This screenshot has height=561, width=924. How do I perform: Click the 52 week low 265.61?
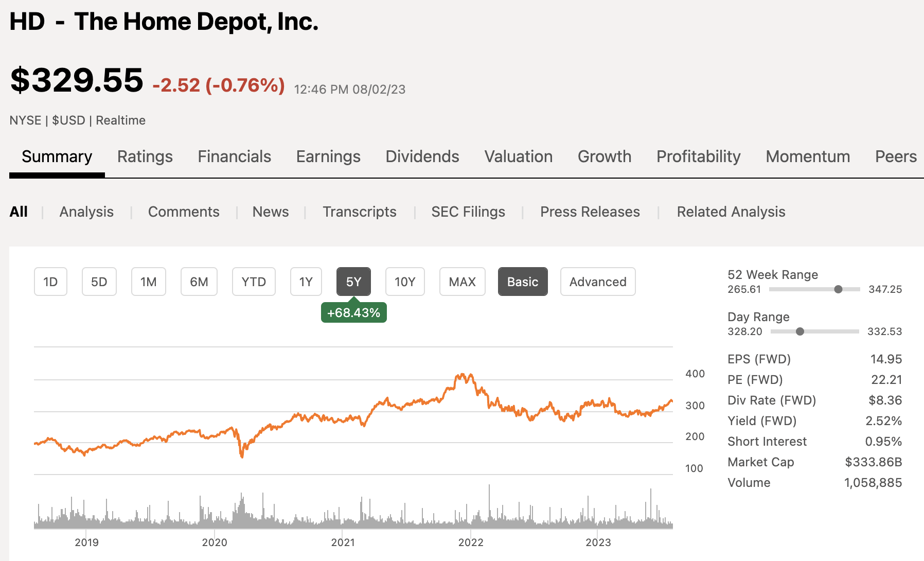tap(744, 289)
